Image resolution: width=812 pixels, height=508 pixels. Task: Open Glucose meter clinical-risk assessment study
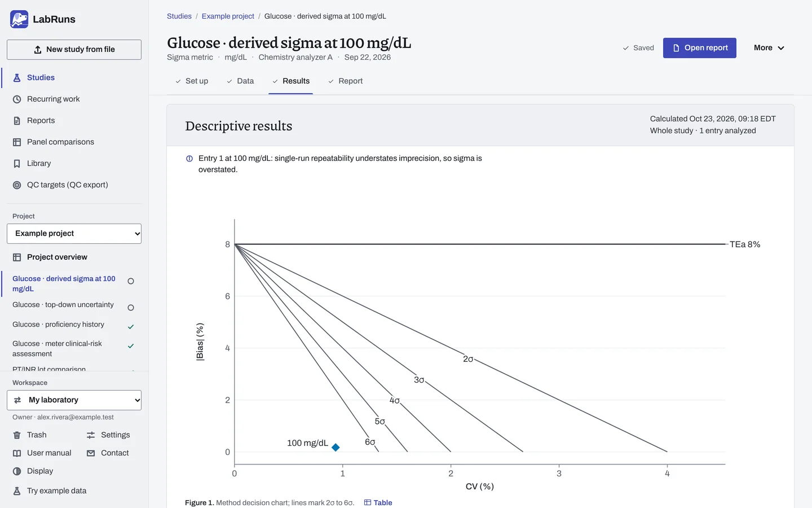pyautogui.click(x=73, y=349)
